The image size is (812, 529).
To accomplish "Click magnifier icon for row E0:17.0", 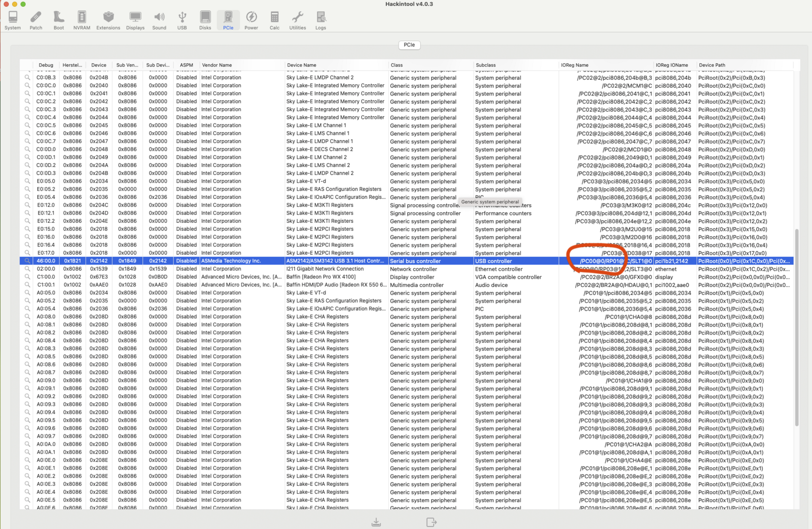I will (27, 253).
